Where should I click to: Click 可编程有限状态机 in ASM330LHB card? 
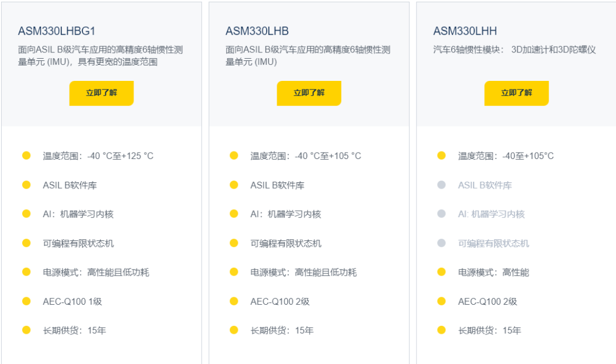click(x=286, y=243)
